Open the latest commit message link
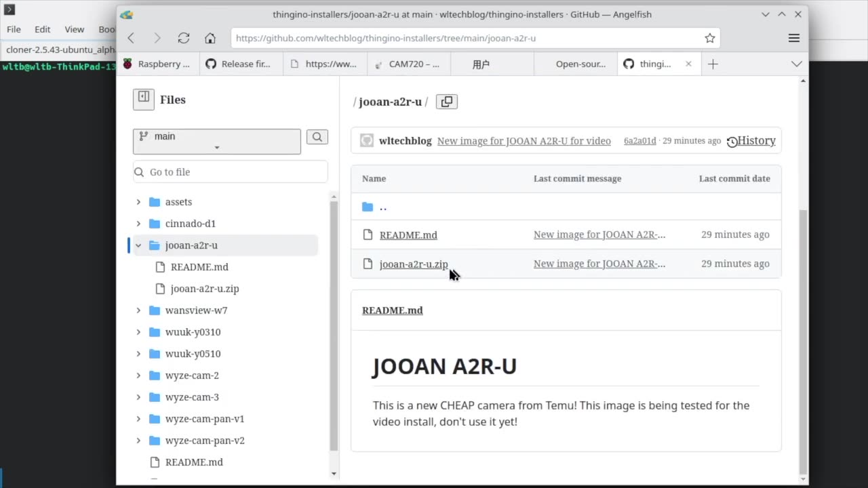 (x=524, y=141)
